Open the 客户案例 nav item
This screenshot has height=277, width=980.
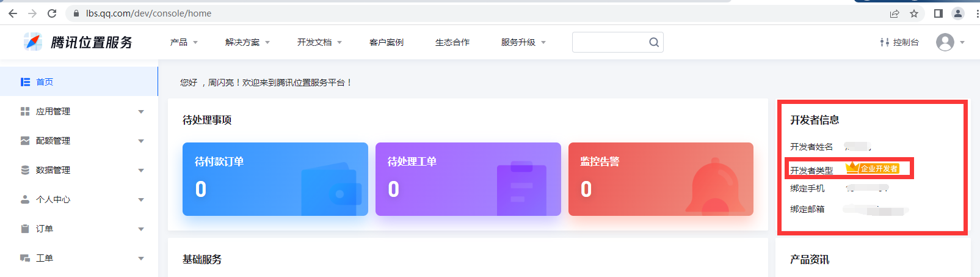387,42
